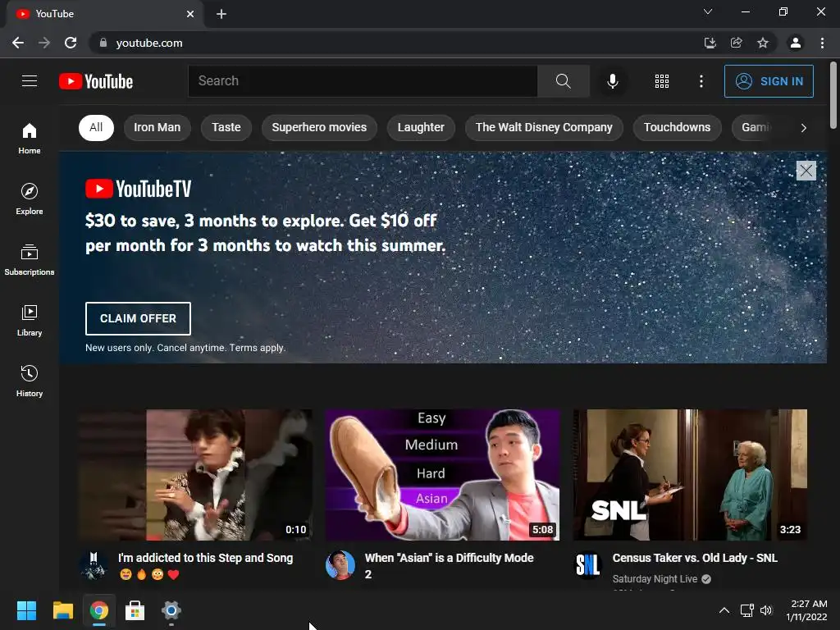Screen dimensions: 840x630
Task: Open Subscriptions in sidebar
Action: [30, 259]
